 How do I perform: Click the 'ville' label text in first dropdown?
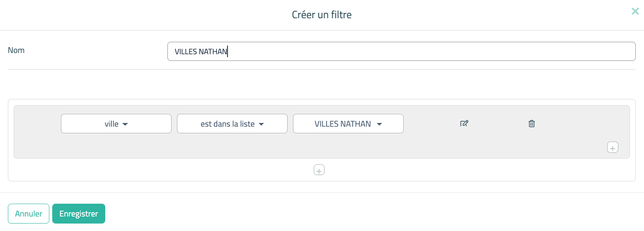coord(111,124)
